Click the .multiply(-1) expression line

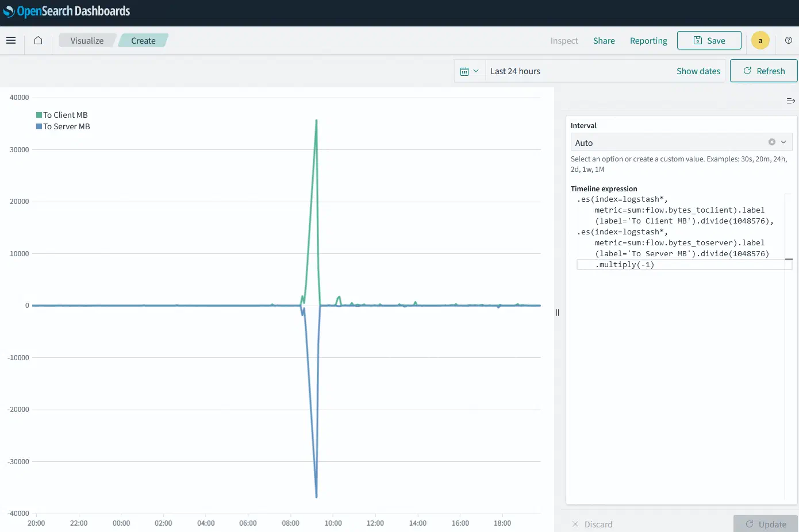tap(624, 265)
